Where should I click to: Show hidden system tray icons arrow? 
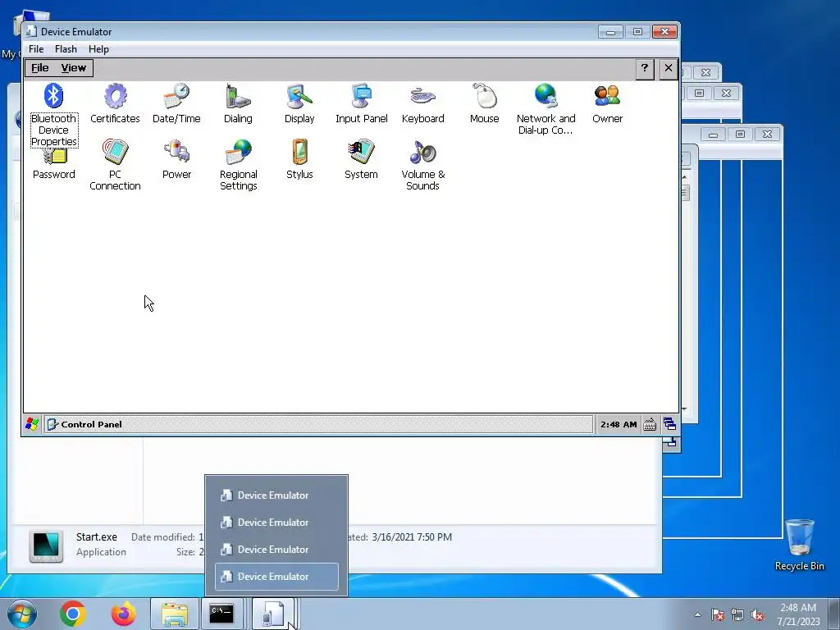click(697, 614)
